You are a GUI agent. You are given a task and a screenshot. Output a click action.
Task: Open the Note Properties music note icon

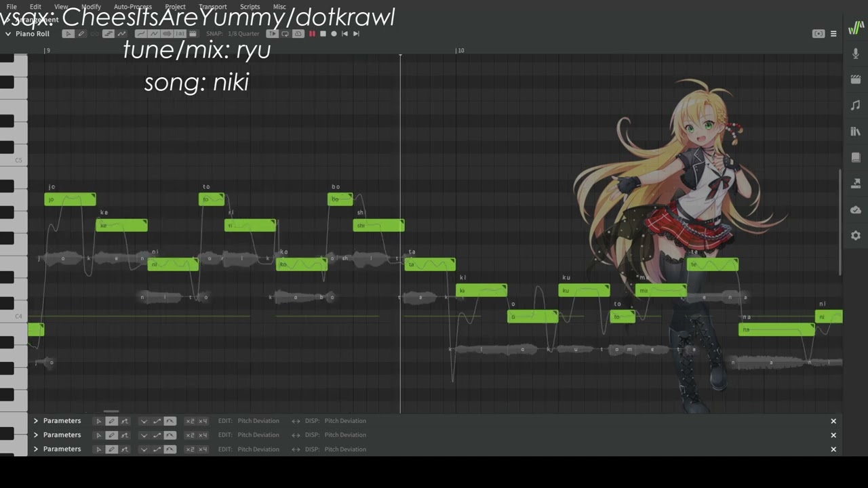[x=855, y=105]
